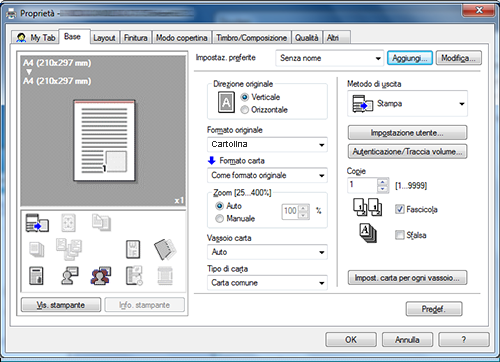Select Auto zoom radio button

219,206
